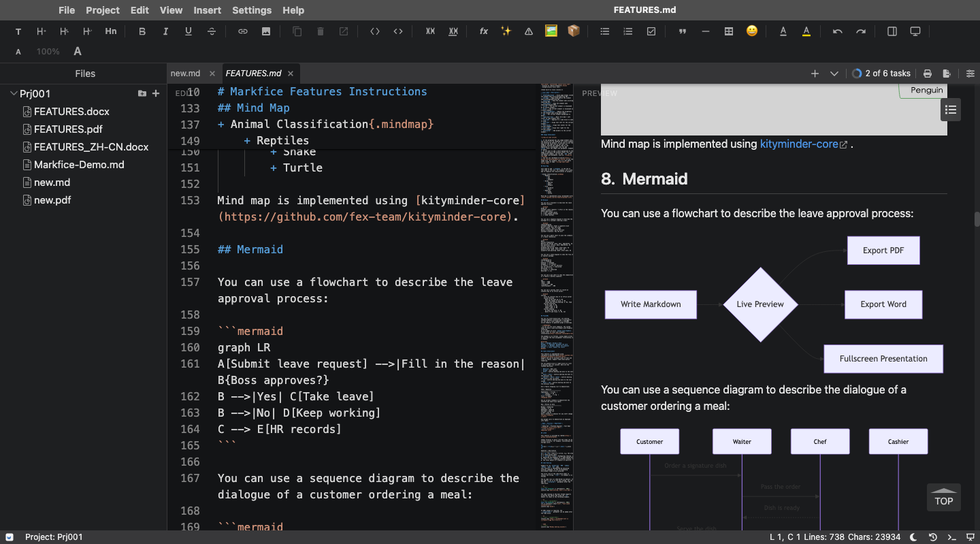Toggle the side-by-side preview panel layout
This screenshot has width=980, height=544.
[x=892, y=31]
